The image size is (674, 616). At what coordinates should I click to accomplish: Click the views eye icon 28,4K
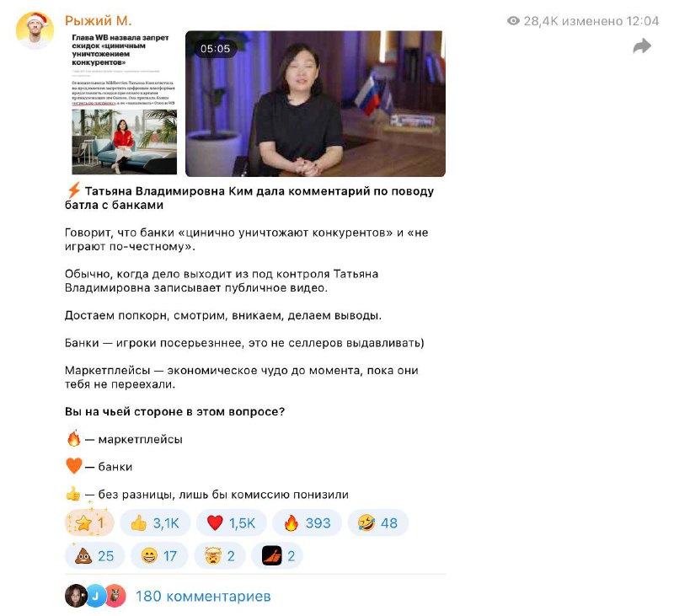click(x=513, y=20)
